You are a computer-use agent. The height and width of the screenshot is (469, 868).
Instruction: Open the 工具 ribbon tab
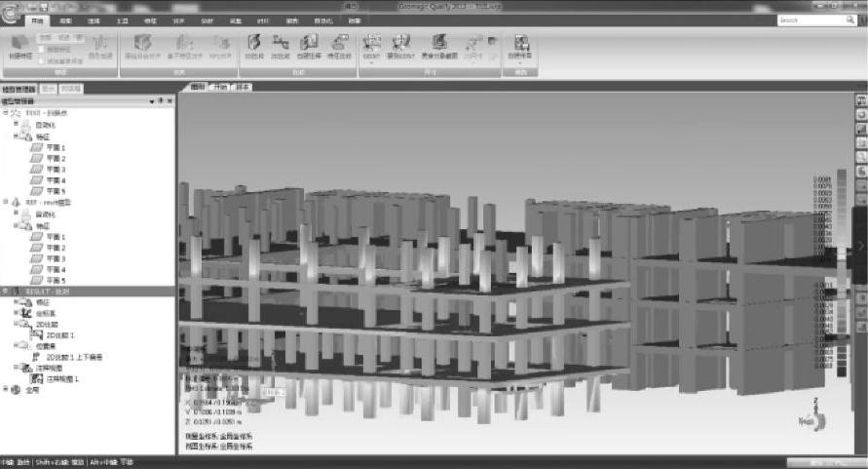123,21
